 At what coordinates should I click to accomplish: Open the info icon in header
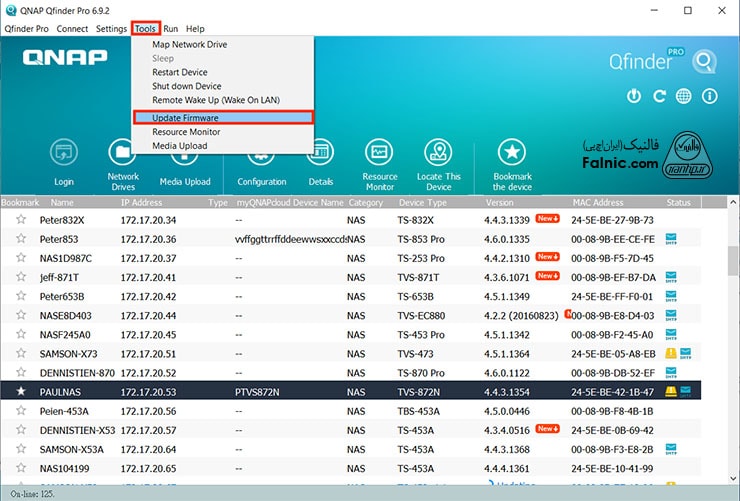[x=709, y=96]
